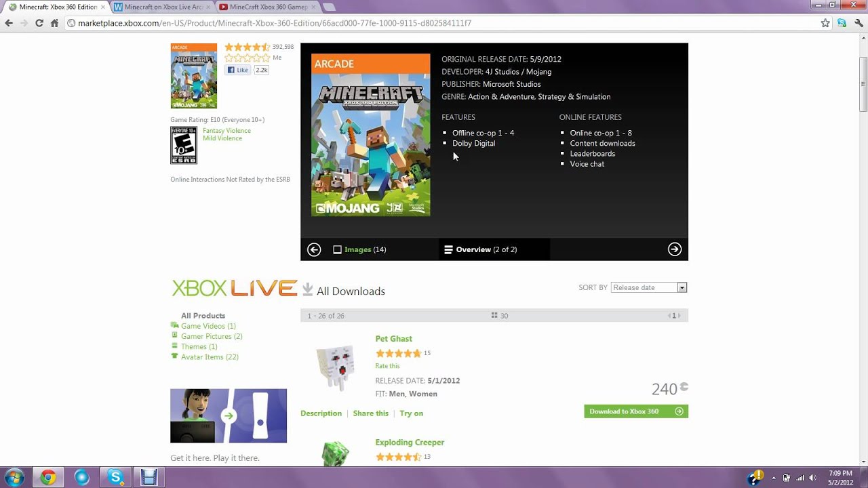Viewport: 868px width, 488px height.
Task: Open Windows Start menu
Action: (x=14, y=477)
